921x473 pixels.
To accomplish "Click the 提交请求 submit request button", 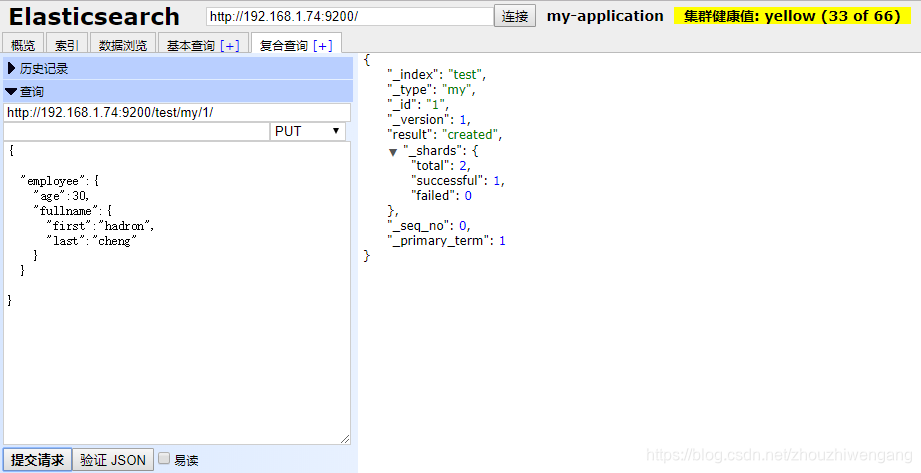I will pyautogui.click(x=38, y=459).
